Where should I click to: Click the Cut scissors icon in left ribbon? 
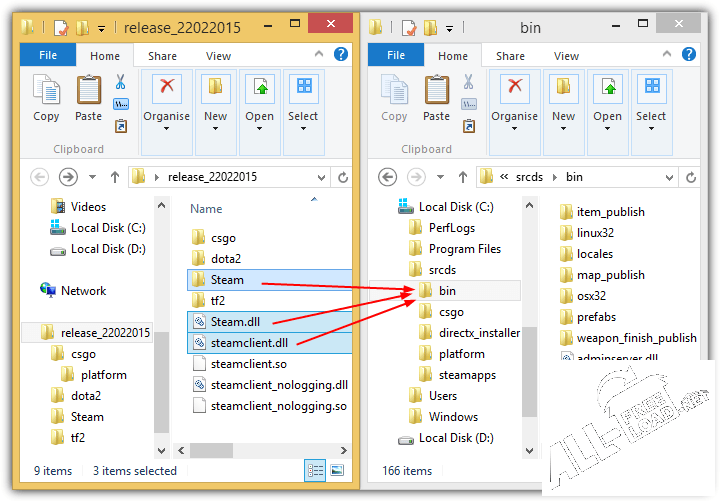click(121, 82)
